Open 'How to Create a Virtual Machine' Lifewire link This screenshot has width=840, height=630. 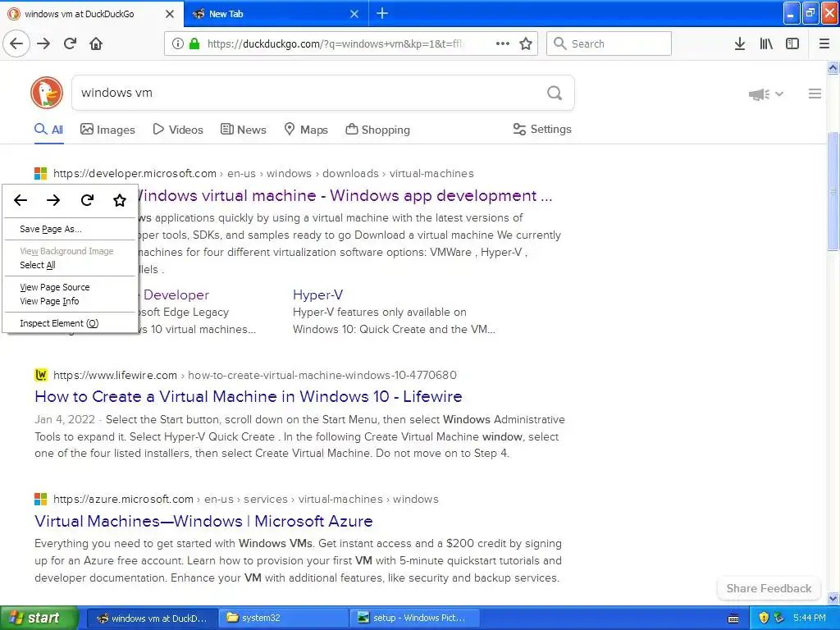[x=248, y=396]
